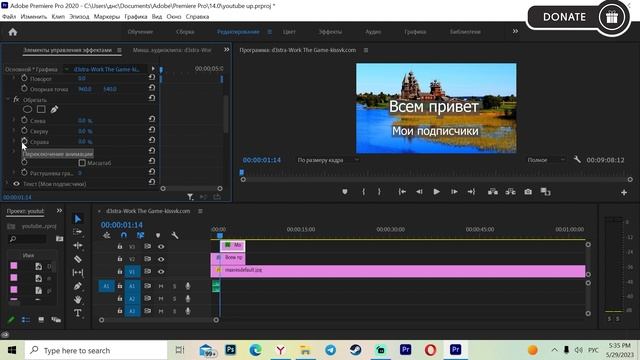Create rectangle mask under Обрезать effect

pyautogui.click(x=41, y=109)
